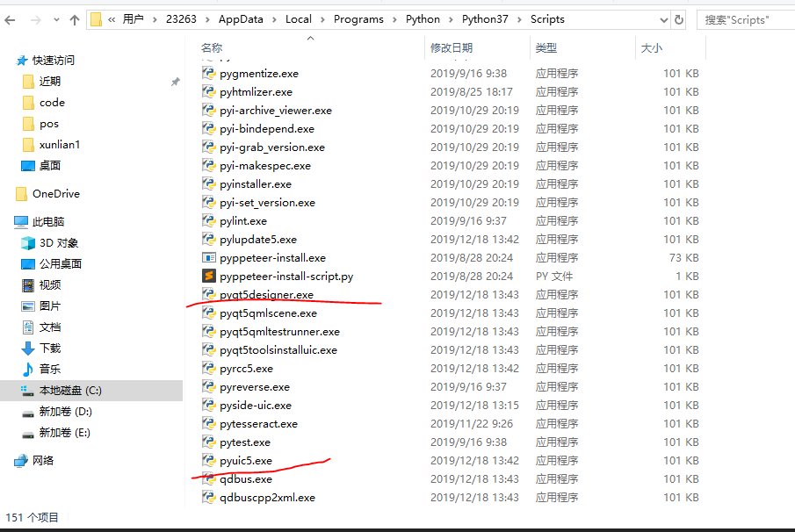This screenshot has height=532, width=795.
Task: Select pyi-grab_version.exe file
Action: point(272,147)
